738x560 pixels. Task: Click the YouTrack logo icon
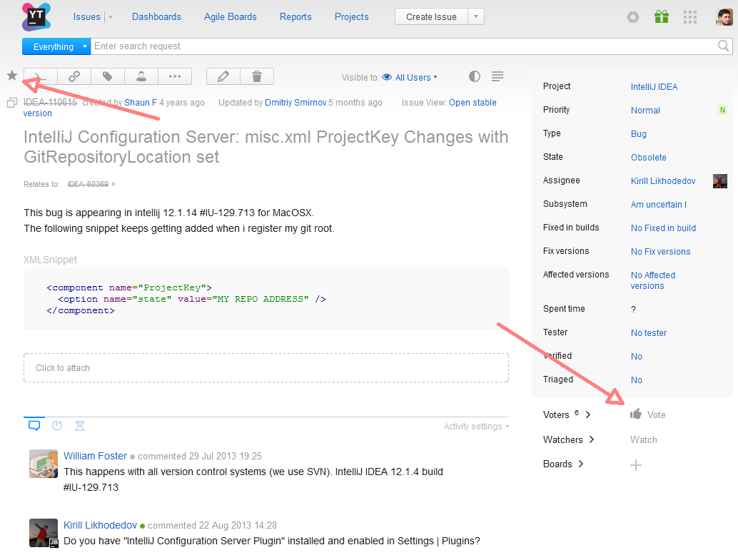pyautogui.click(x=36, y=17)
